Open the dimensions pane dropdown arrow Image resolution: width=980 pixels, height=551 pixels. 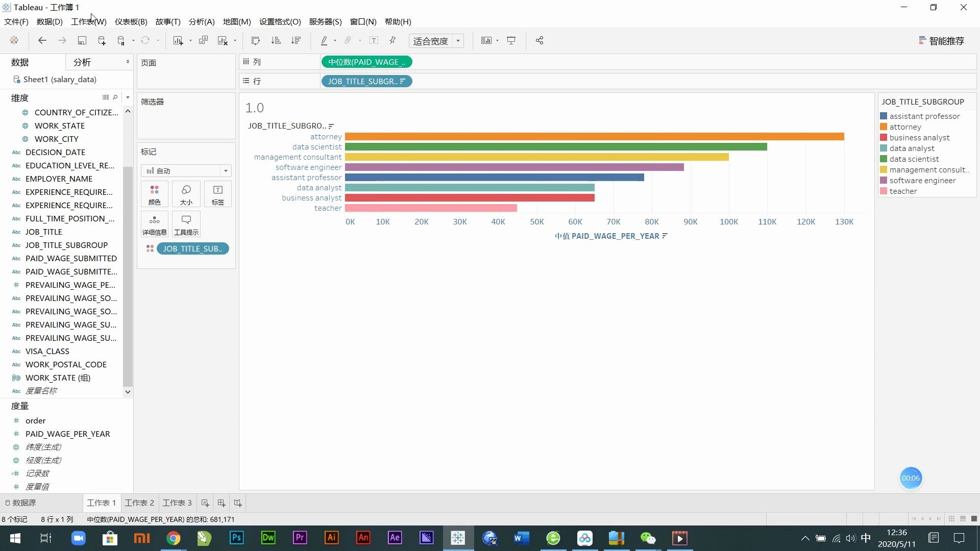tap(128, 97)
